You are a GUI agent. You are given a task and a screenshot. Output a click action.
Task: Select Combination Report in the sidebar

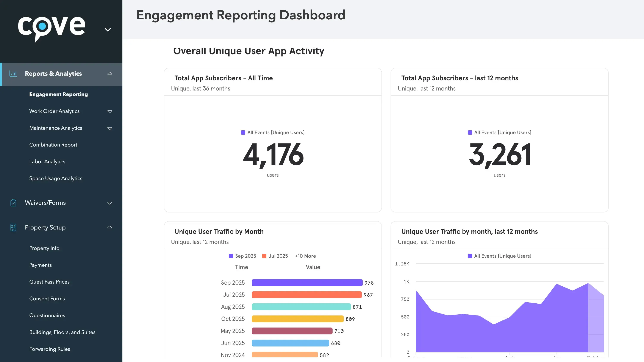click(x=53, y=145)
